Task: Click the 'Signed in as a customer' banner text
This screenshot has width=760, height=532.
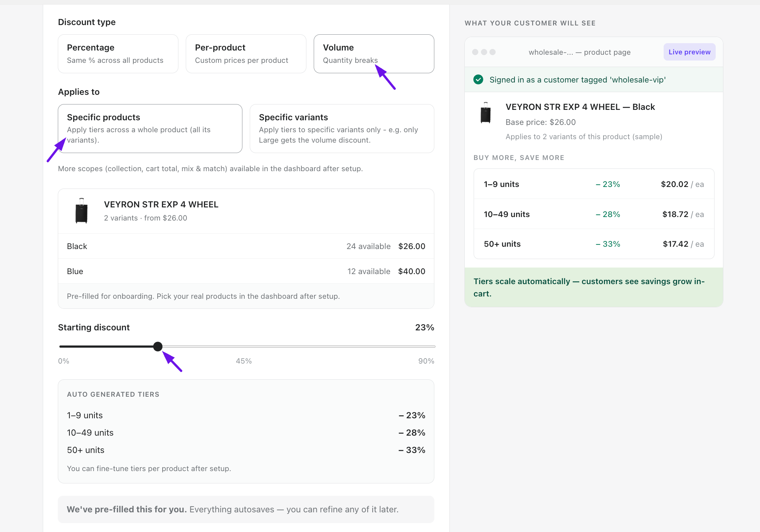Action: [577, 80]
